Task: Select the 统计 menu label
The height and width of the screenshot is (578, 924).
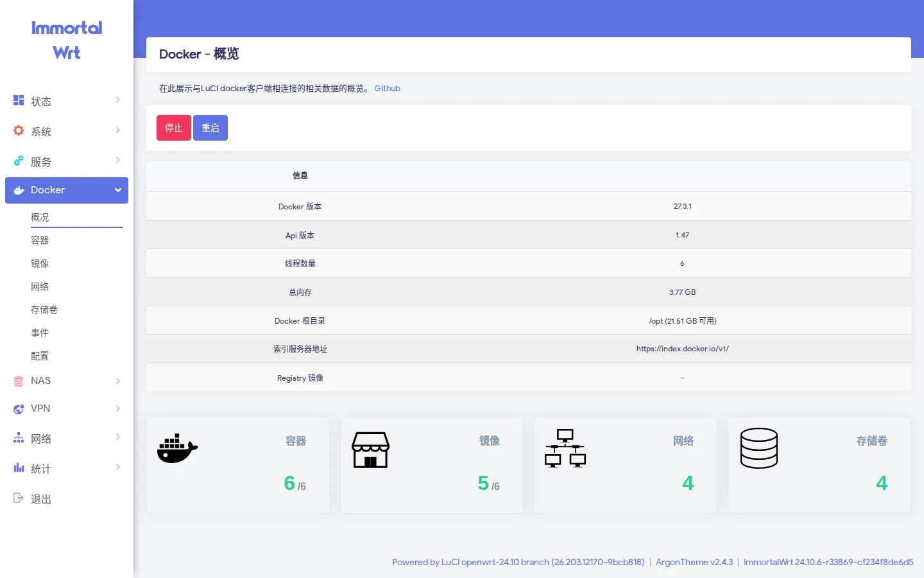Action: [x=41, y=469]
